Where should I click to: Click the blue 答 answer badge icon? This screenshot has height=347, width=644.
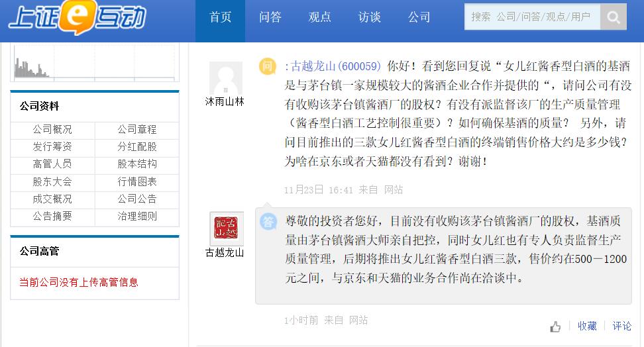tap(268, 222)
